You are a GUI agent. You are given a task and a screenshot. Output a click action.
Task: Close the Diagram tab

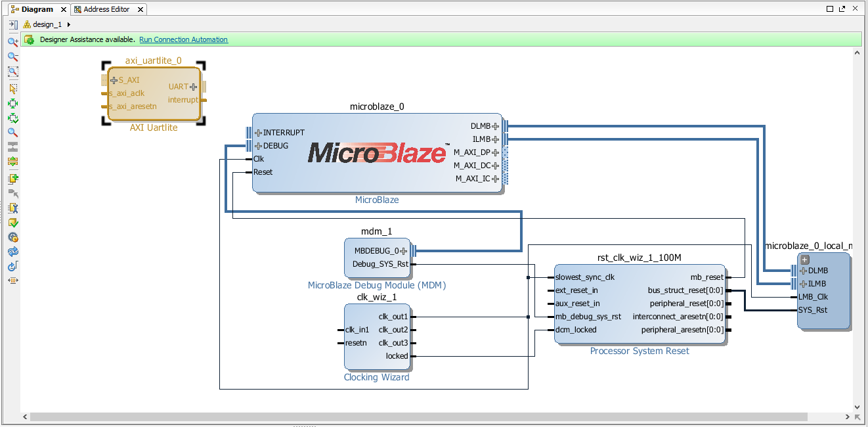pos(64,9)
